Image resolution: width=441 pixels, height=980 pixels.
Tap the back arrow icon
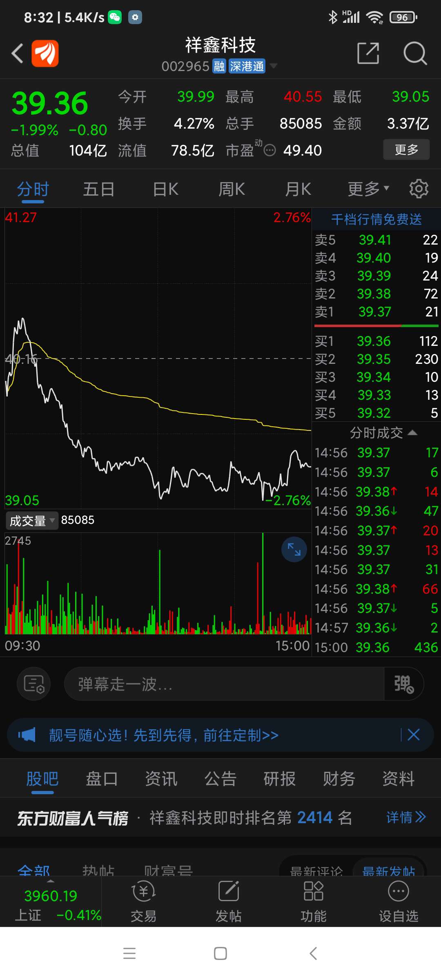pyautogui.click(x=17, y=53)
